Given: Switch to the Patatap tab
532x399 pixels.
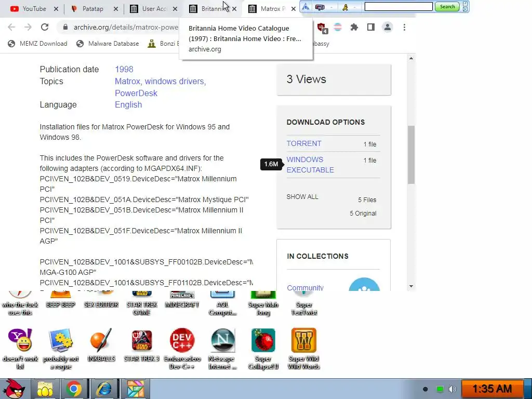Looking at the screenshot, I should [92, 9].
